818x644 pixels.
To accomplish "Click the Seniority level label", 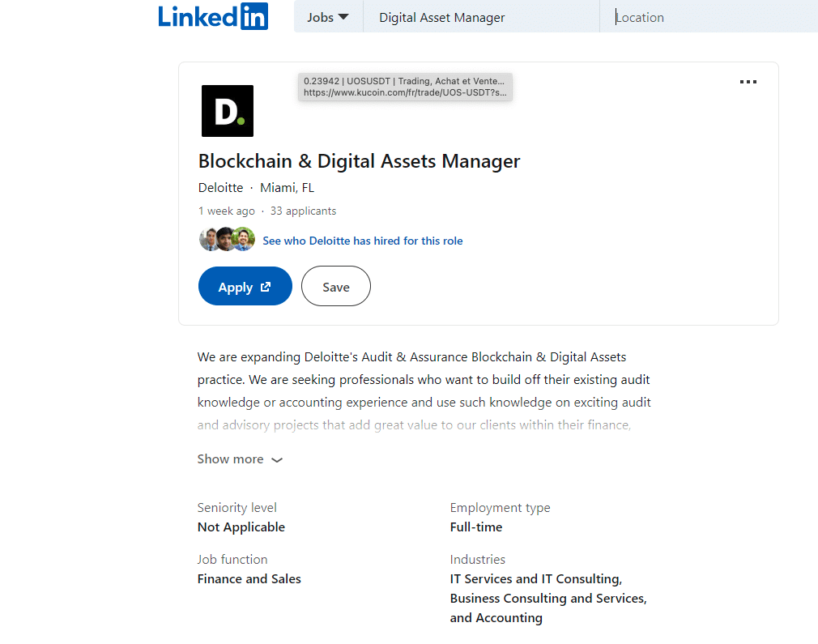I will 236,508.
